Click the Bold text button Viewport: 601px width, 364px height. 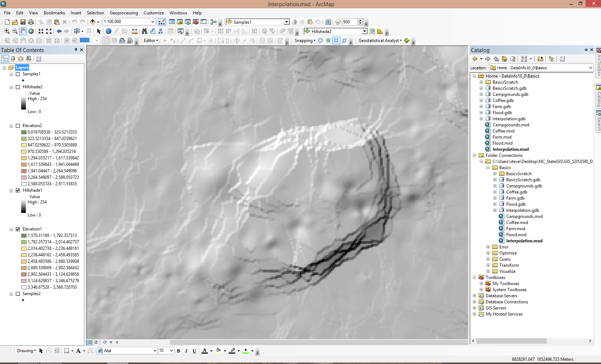click(x=178, y=351)
